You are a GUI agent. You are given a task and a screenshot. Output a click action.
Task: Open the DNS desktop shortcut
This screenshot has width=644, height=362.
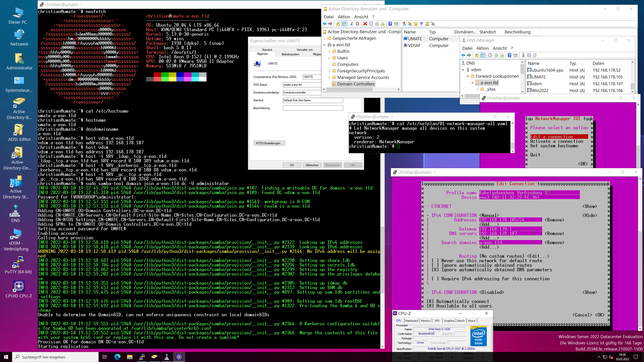pyautogui.click(x=15, y=214)
